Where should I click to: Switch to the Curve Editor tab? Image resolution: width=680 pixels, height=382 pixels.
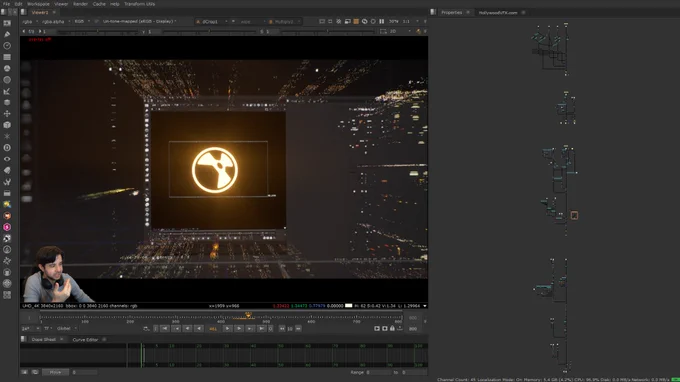pos(85,340)
